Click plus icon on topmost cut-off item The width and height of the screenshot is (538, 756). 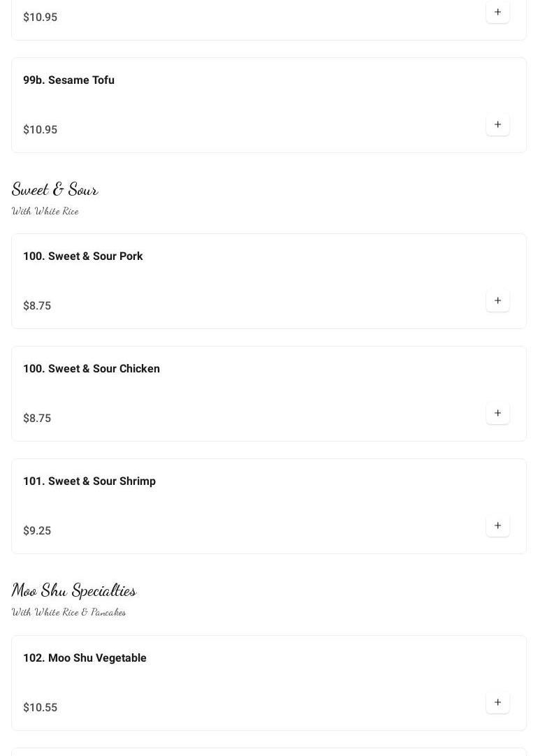tap(497, 12)
